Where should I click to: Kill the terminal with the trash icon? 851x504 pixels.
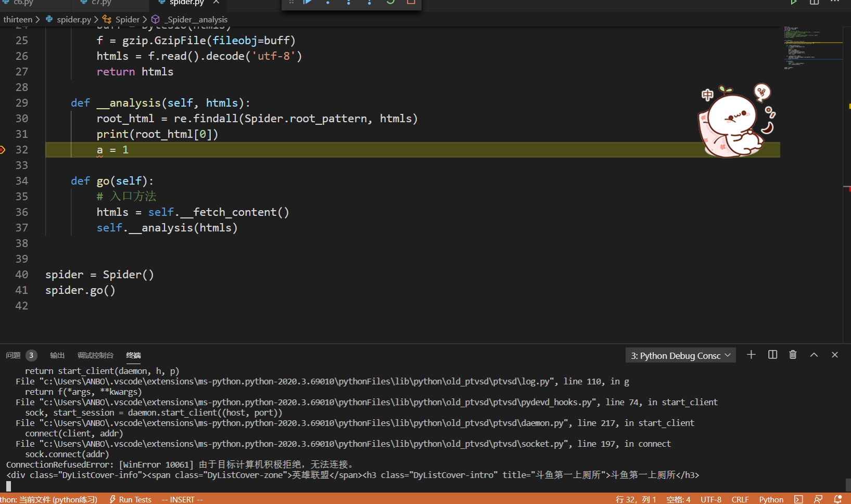point(793,355)
